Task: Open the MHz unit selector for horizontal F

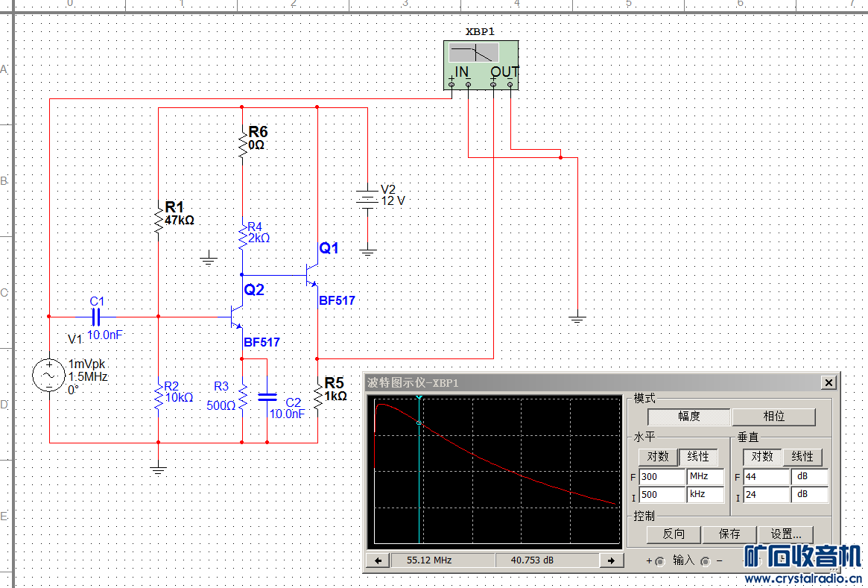Action: [x=706, y=477]
